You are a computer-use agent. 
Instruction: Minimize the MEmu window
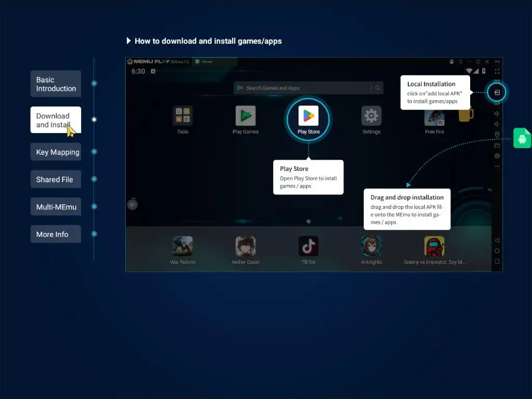[x=469, y=61]
